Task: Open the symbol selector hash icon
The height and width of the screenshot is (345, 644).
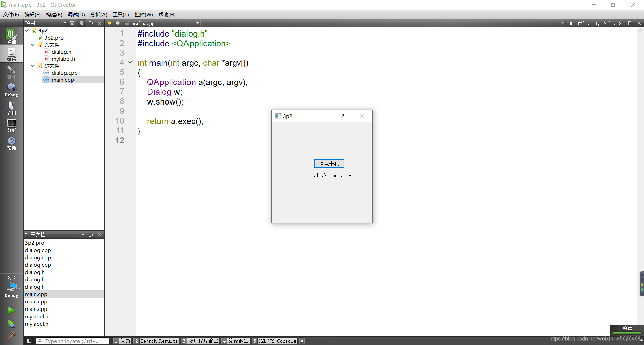Action: click(571, 23)
